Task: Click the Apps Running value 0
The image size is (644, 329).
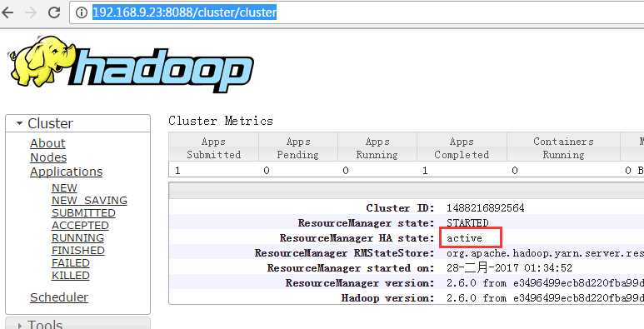Action: tap(346, 171)
